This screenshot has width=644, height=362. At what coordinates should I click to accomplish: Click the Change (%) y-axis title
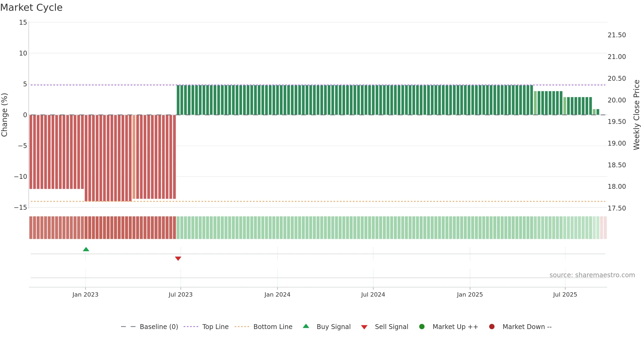(x=4, y=115)
